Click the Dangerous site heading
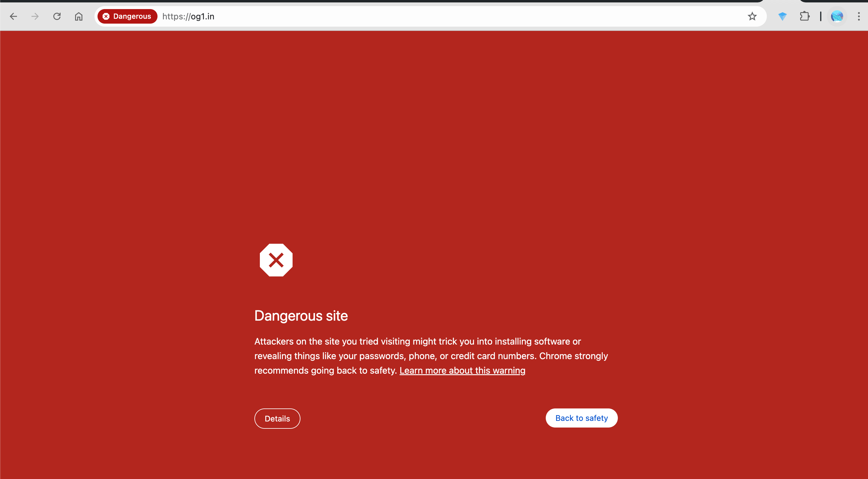 coord(301,315)
